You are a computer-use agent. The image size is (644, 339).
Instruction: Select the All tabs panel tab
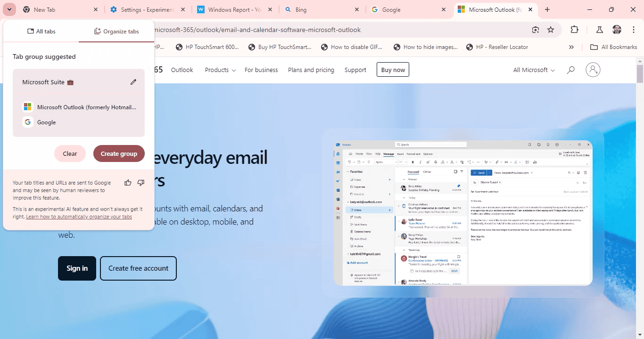point(41,31)
